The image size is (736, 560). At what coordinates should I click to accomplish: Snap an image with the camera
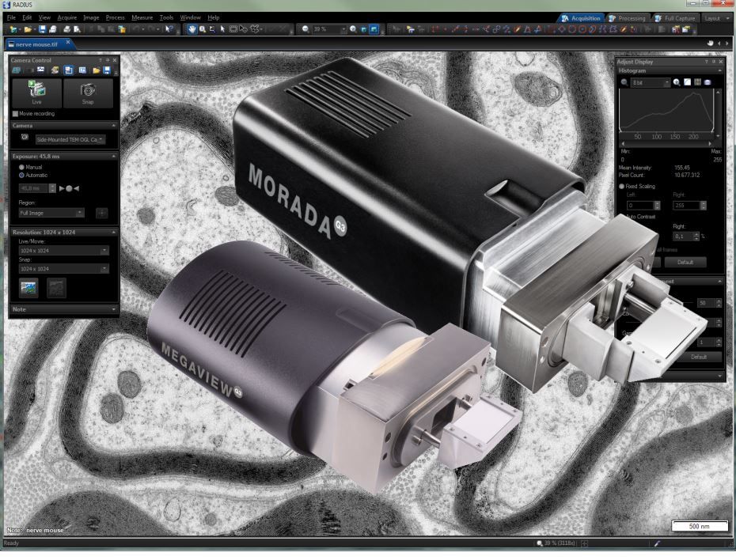pos(88,93)
